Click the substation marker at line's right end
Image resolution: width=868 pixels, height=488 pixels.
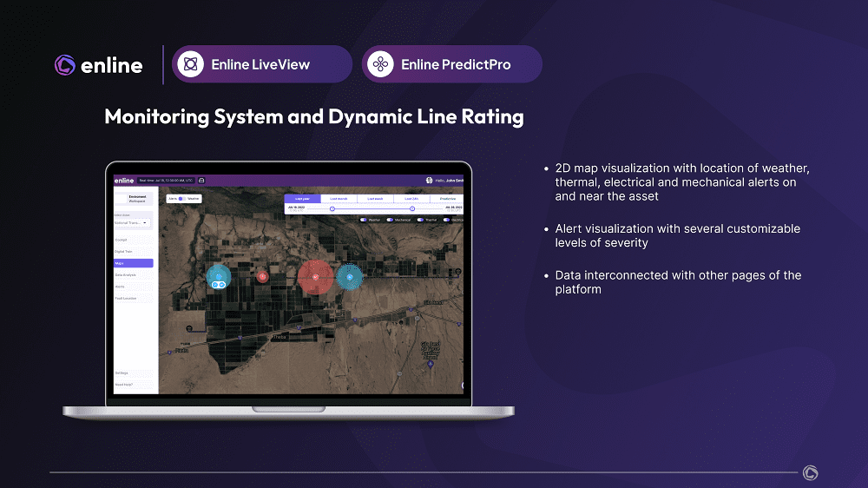[457, 272]
